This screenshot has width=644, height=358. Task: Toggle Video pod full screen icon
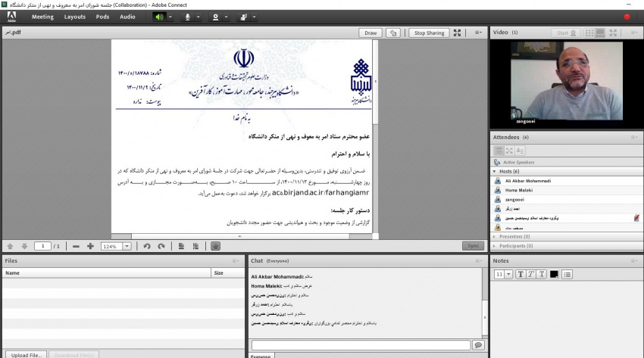pyautogui.click(x=613, y=33)
